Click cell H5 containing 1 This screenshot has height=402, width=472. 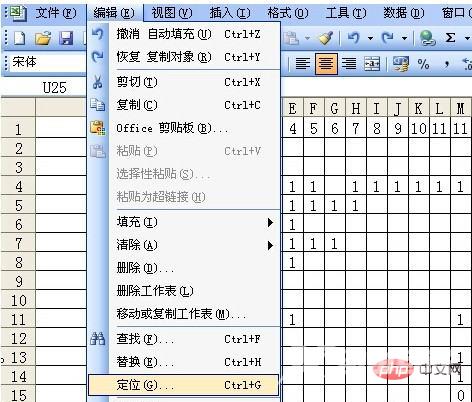click(356, 205)
